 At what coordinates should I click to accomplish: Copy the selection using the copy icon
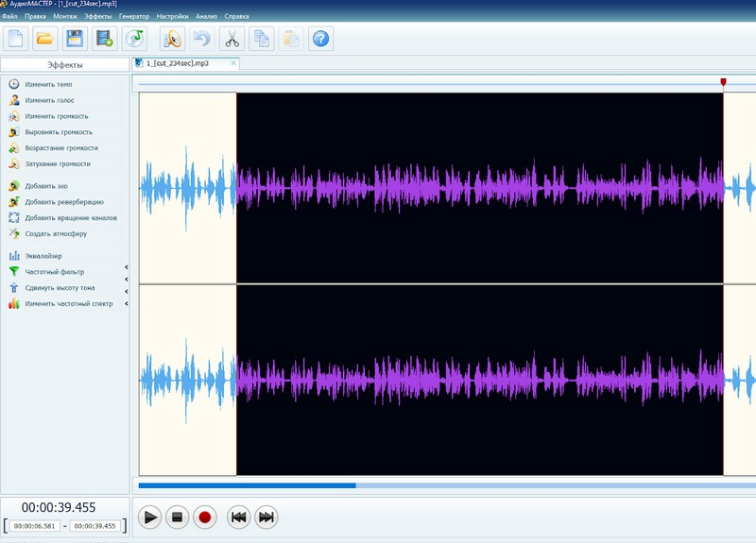[262, 38]
